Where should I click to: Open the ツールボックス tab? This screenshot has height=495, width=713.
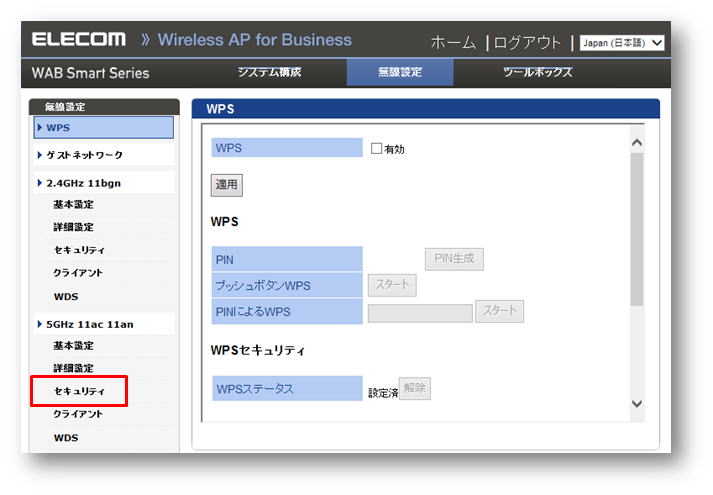tap(537, 72)
